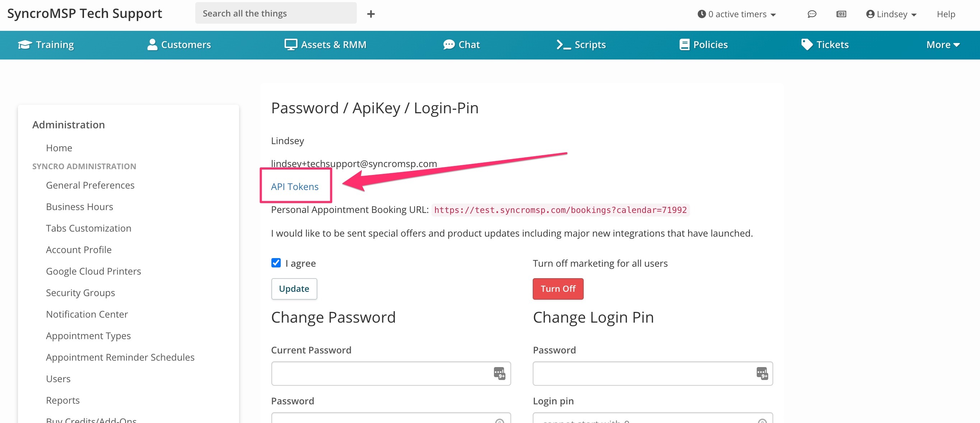Open Policies in the navigation bar

pyautogui.click(x=703, y=44)
